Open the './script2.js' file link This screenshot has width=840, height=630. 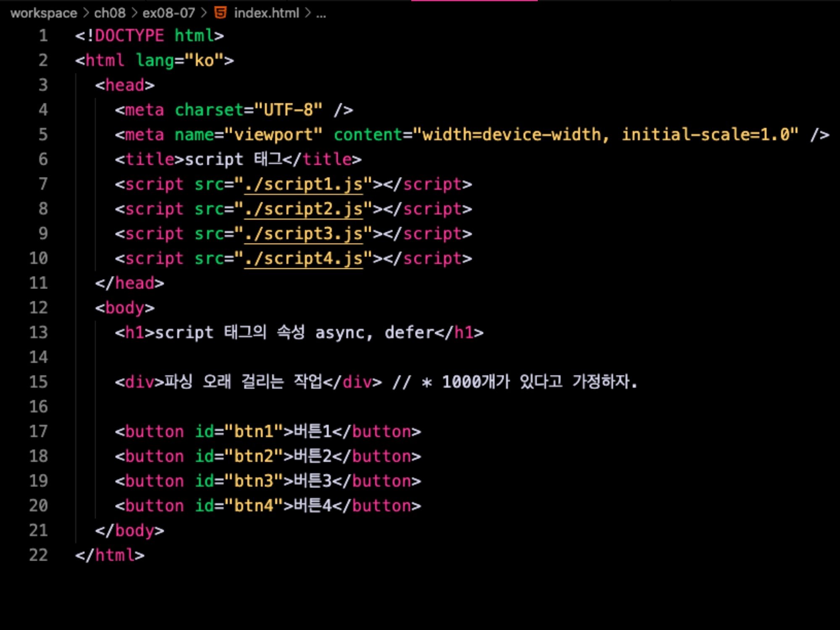(x=304, y=209)
